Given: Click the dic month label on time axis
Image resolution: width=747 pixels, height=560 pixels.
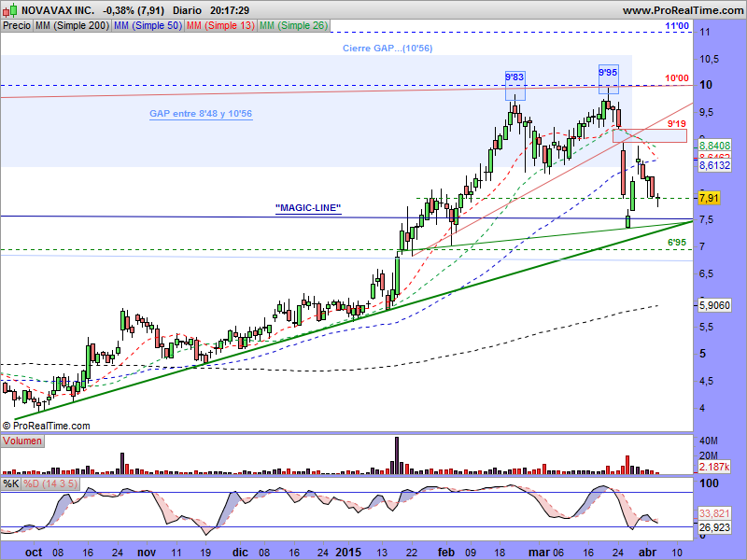Looking at the screenshot, I should tap(240, 553).
